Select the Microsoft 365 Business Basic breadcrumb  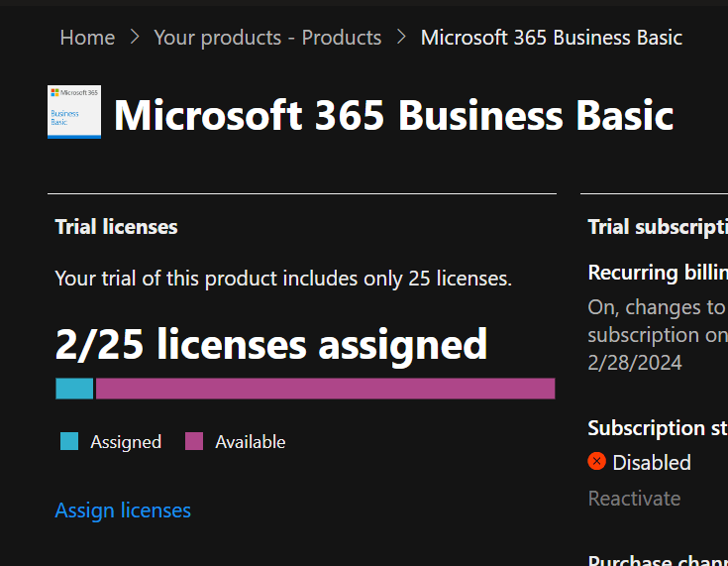click(x=551, y=38)
